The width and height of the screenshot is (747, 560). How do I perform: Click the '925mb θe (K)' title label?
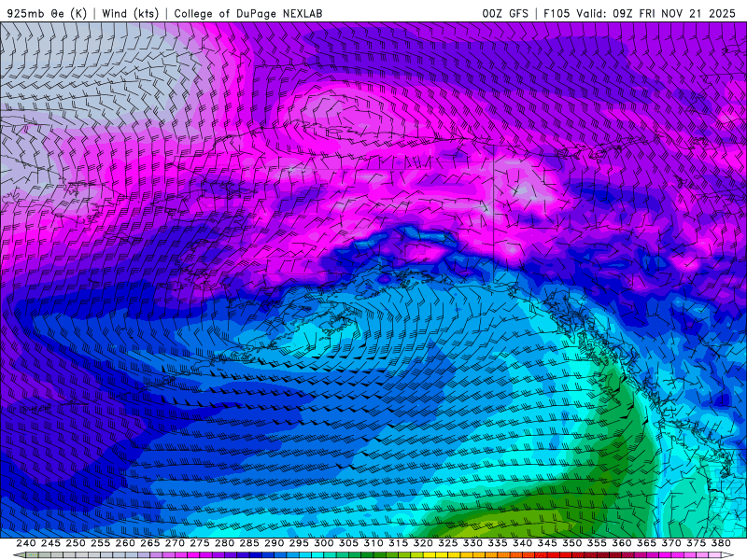[48, 13]
